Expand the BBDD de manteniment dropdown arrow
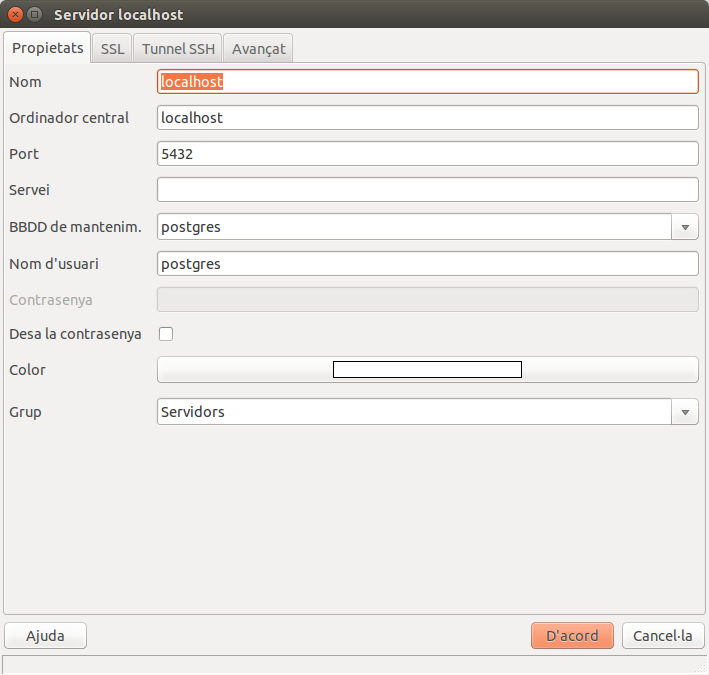709x675 pixels. [x=685, y=227]
